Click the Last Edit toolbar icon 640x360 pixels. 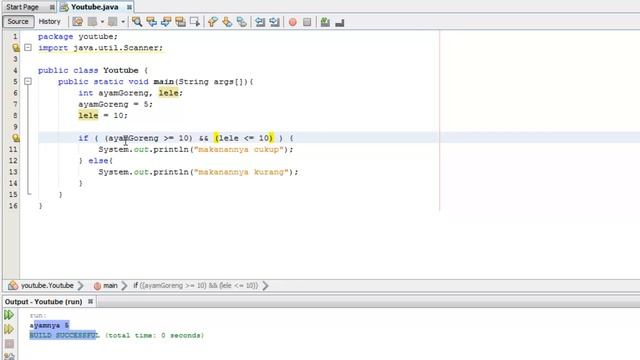click(x=78, y=22)
